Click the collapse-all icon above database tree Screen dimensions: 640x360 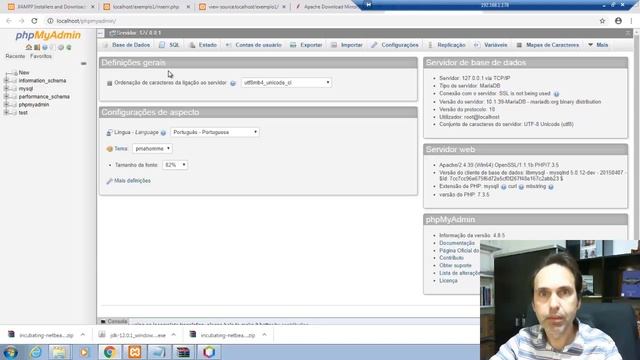(84, 64)
